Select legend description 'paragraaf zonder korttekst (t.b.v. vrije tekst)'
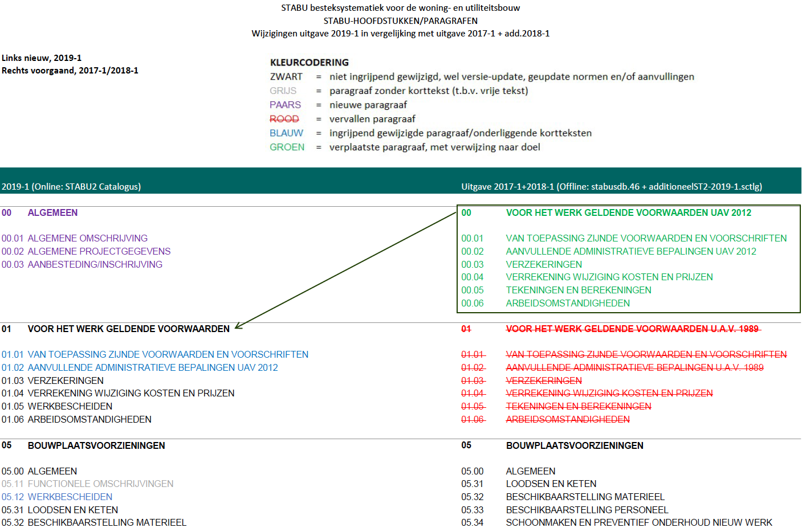 (x=429, y=91)
